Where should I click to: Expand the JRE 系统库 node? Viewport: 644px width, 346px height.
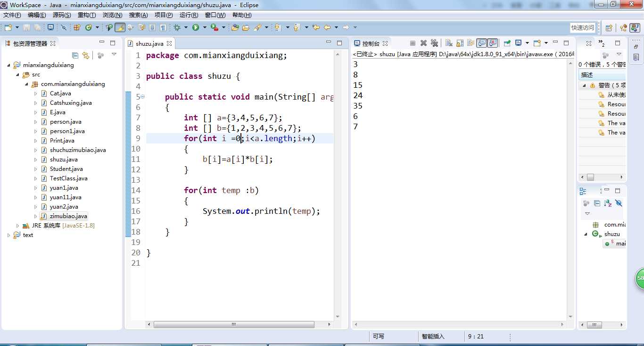coord(17,226)
